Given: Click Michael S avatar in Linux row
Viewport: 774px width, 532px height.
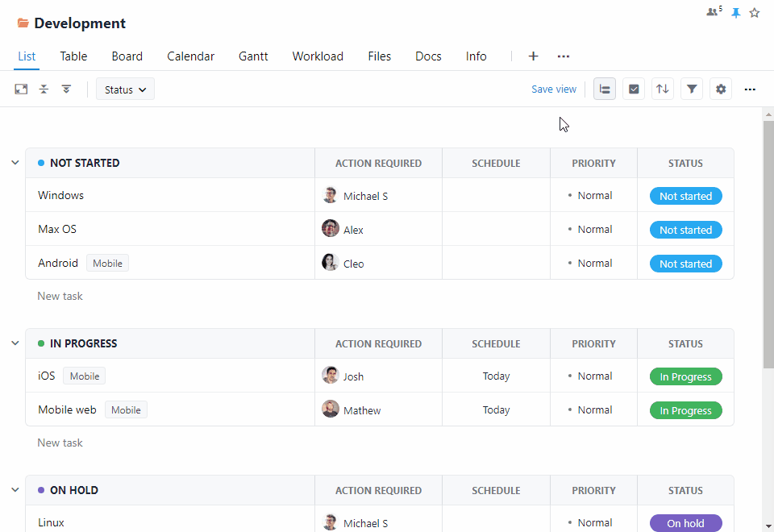Looking at the screenshot, I should pyautogui.click(x=331, y=522).
